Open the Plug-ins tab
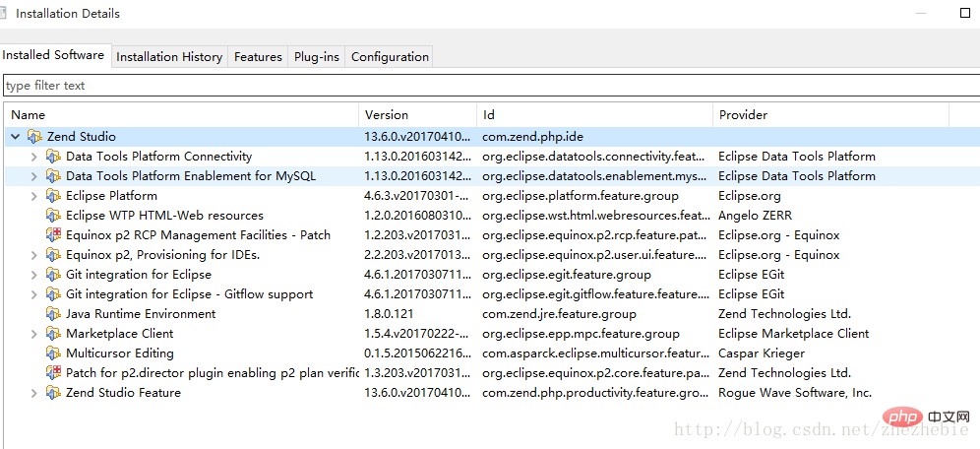The height and width of the screenshot is (449, 980). tap(316, 56)
